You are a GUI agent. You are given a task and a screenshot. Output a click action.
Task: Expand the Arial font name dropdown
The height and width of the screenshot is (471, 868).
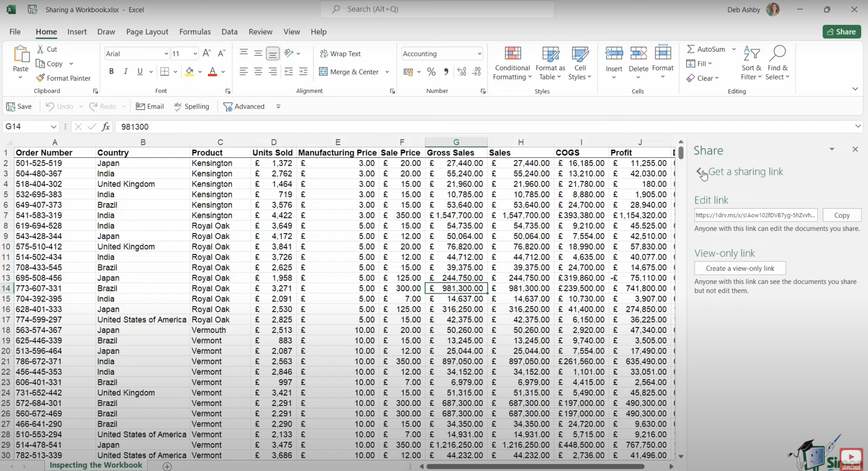166,54
